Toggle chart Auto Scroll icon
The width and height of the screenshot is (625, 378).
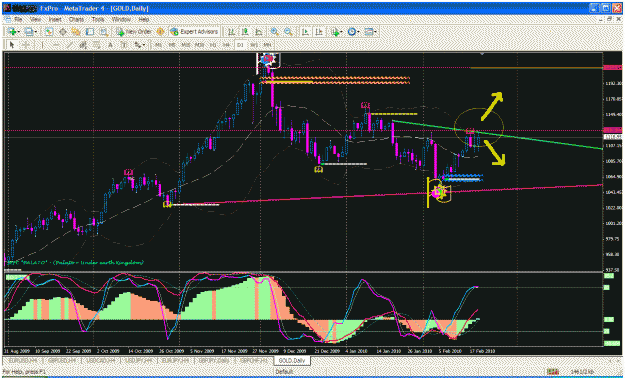pos(305,32)
